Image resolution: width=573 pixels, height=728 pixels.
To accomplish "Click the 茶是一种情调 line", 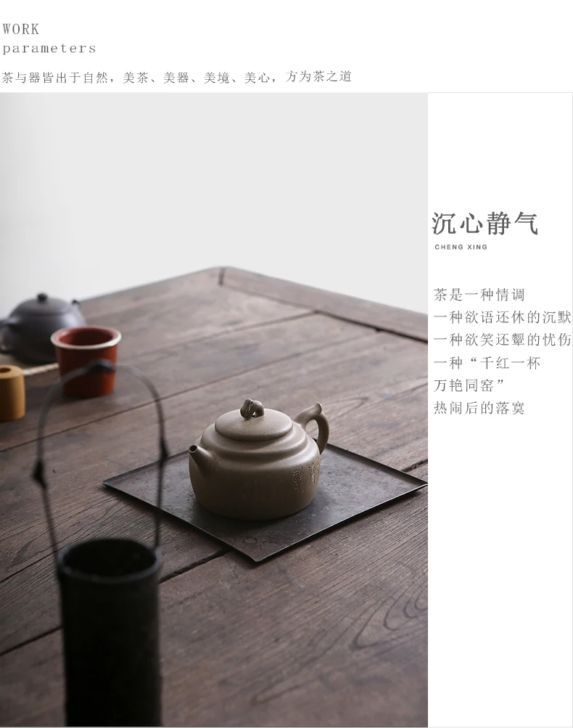I will coord(479,295).
